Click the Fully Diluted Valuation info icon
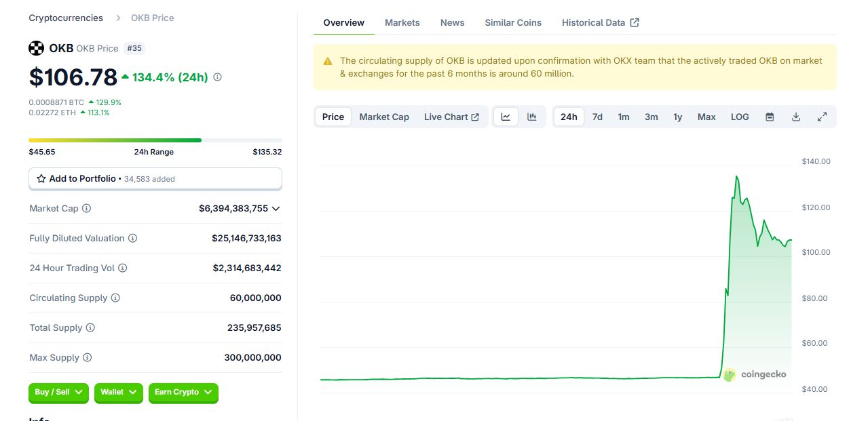 pos(133,239)
